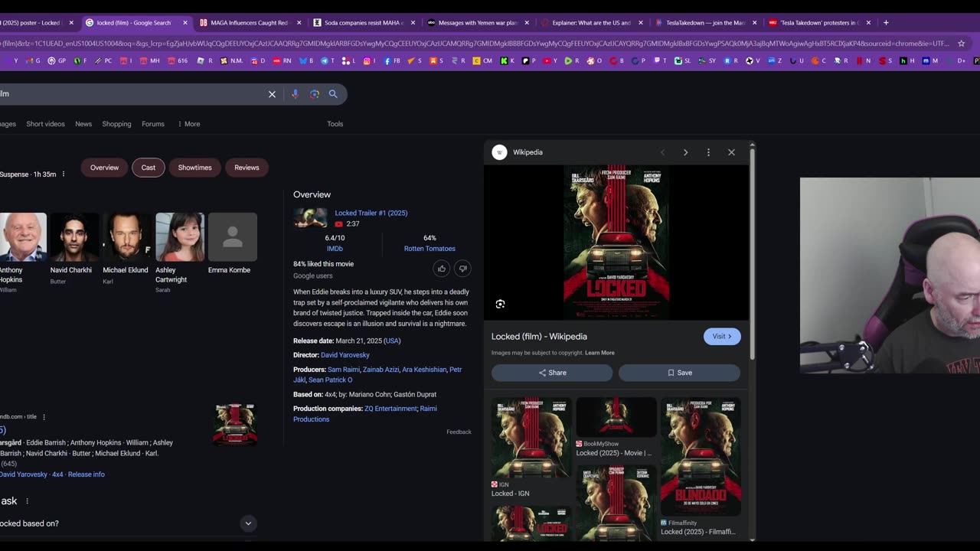Close the Wikipedia image preview panel

(x=731, y=152)
